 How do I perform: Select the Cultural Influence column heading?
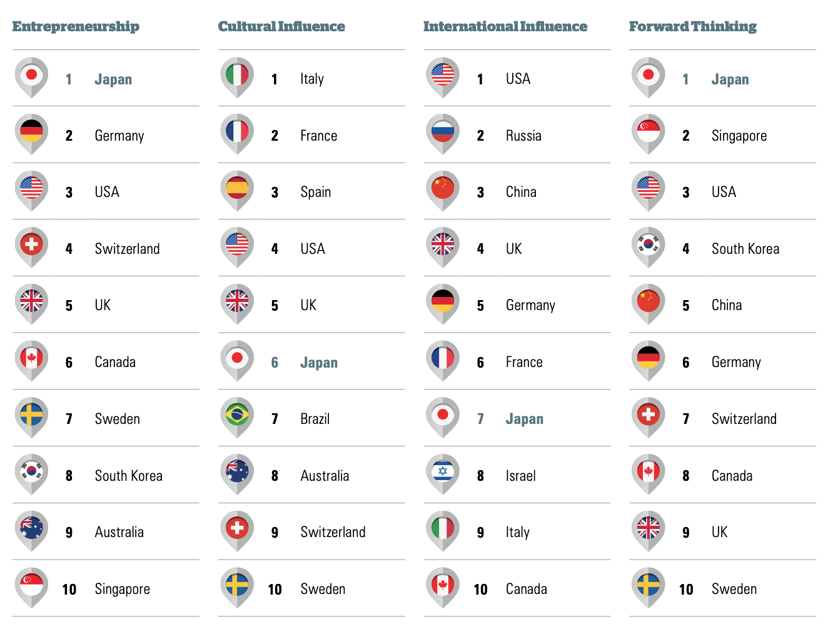[x=281, y=26]
